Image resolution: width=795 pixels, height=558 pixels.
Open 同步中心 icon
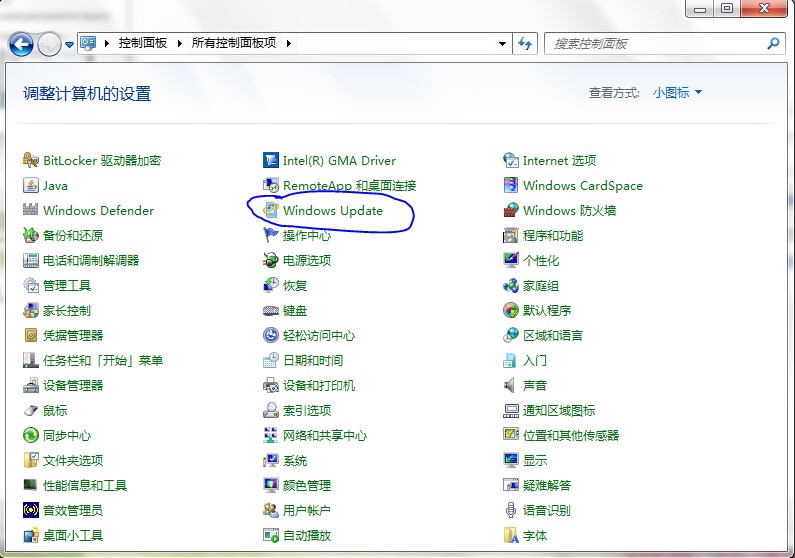click(x=30, y=435)
